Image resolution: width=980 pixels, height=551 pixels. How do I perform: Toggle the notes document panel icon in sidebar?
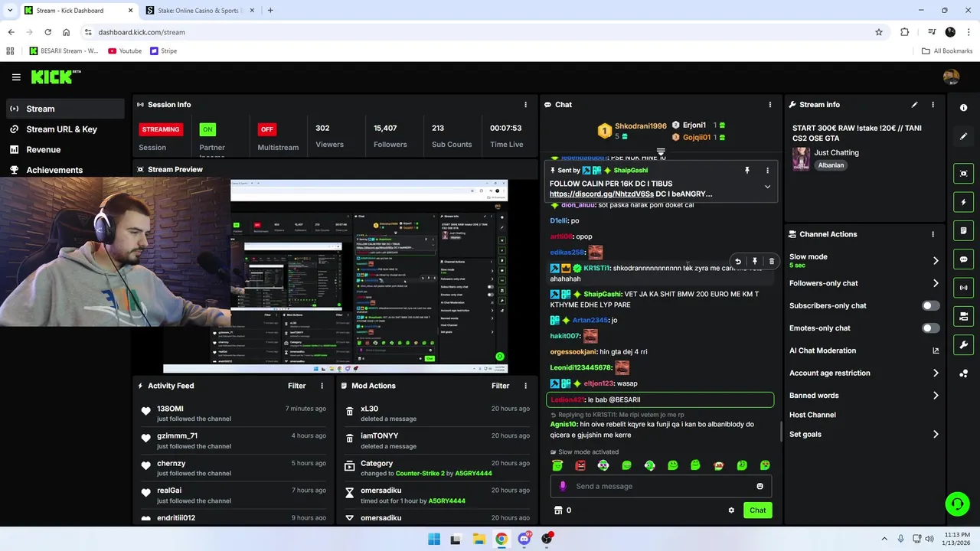[963, 230]
